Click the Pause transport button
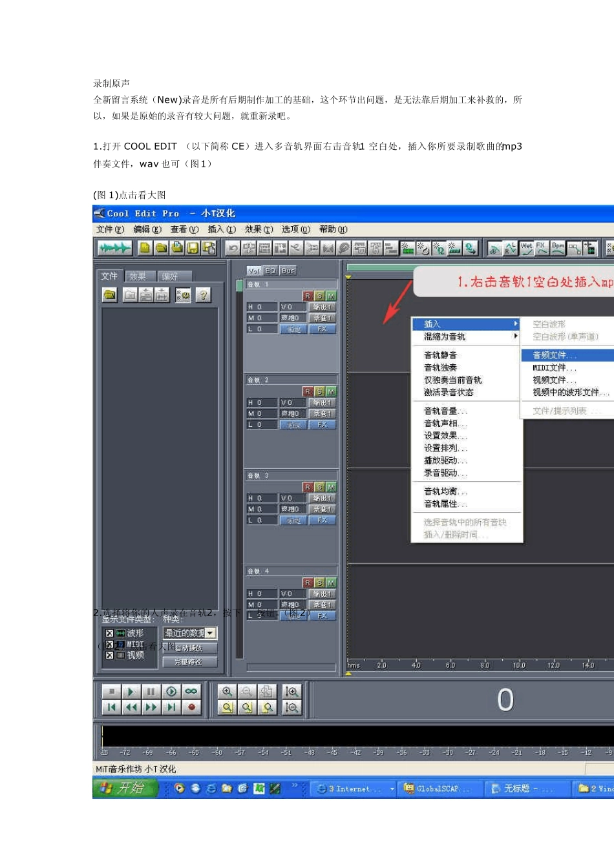Viewport: 614px width, 868px height. (x=151, y=691)
